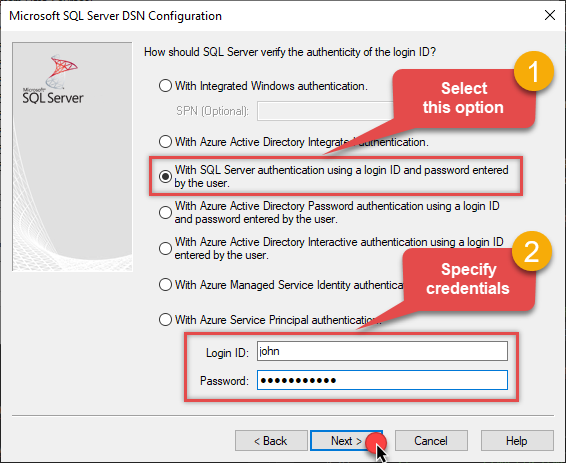Select Integrated Windows authentication radio button
The image size is (566, 463).
(x=165, y=86)
